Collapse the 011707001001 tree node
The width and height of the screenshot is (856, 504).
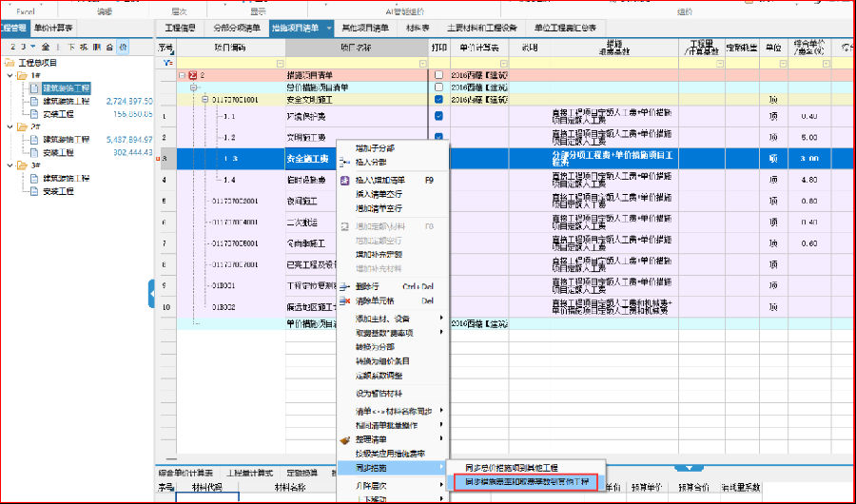pos(204,99)
